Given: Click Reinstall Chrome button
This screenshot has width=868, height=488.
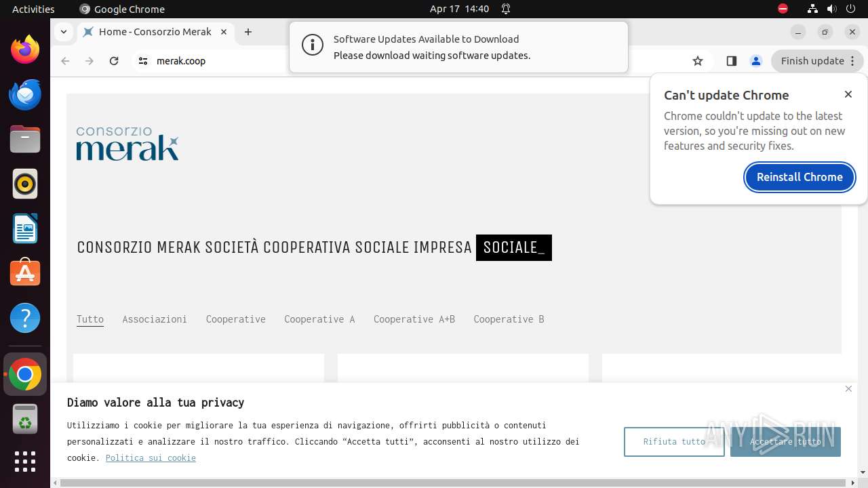Looking at the screenshot, I should click(800, 177).
